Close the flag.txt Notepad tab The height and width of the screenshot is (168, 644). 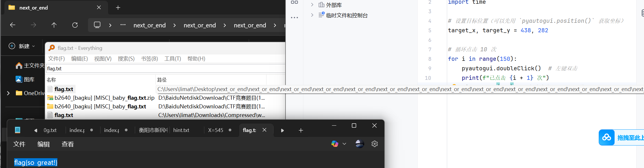[x=264, y=130]
